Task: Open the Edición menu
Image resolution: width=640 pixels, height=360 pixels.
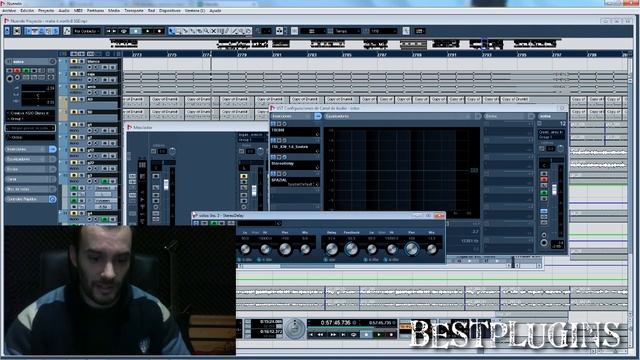Action: [x=27, y=11]
